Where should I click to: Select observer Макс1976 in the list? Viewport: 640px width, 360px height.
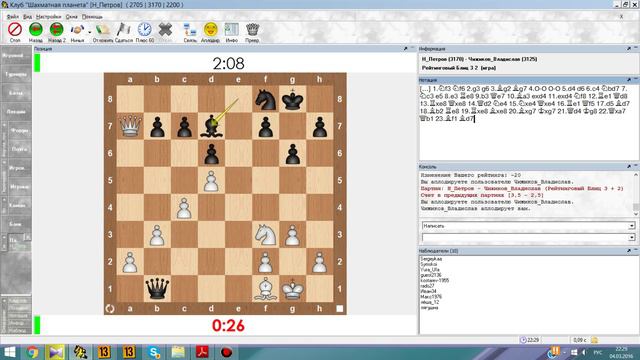(431, 297)
